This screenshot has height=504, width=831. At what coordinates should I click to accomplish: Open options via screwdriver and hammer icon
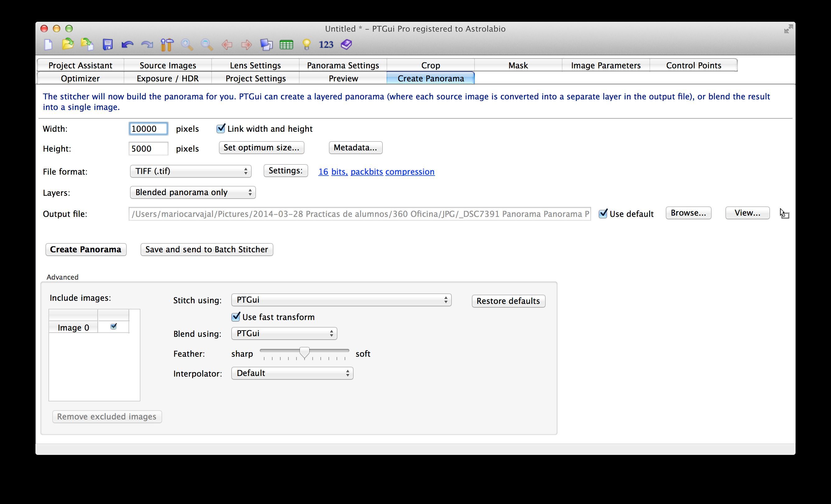[167, 44]
